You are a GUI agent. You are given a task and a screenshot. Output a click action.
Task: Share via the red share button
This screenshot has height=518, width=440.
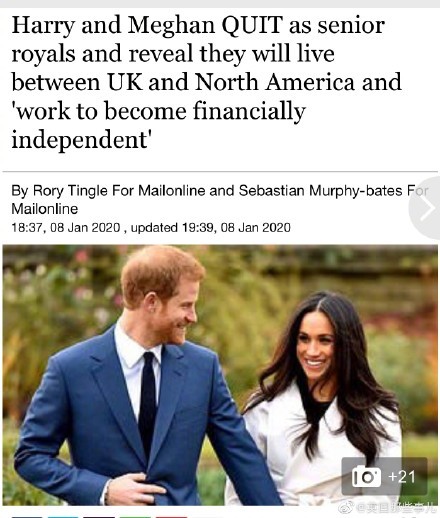point(171,516)
